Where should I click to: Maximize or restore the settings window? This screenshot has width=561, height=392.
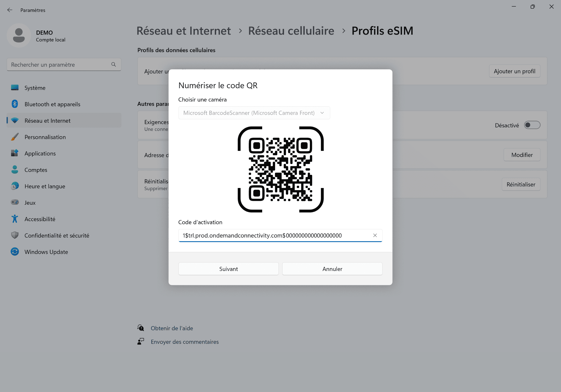tap(533, 7)
